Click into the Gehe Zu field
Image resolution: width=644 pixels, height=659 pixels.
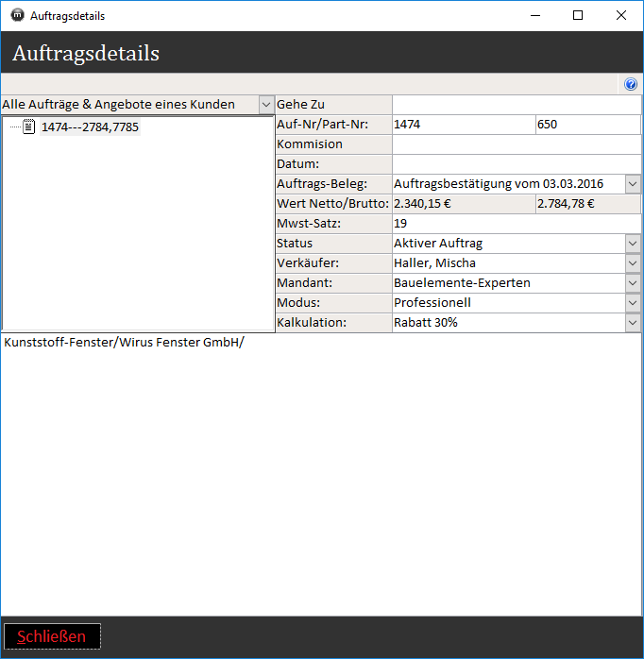(516, 104)
